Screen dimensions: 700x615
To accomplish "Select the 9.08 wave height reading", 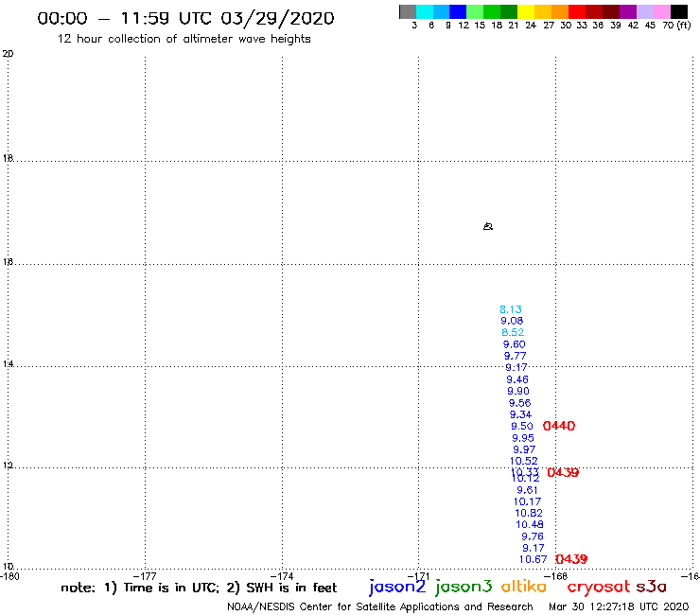I will 512,321.
